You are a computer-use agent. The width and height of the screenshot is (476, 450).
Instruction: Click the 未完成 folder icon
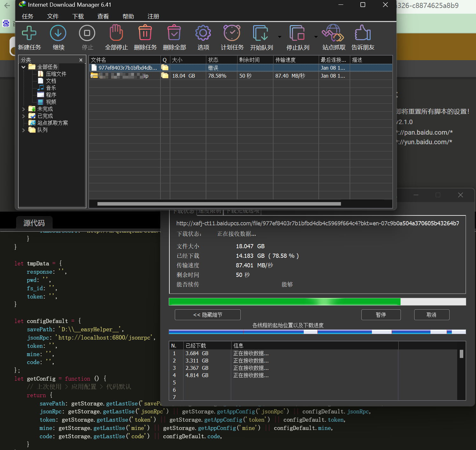[x=32, y=109]
